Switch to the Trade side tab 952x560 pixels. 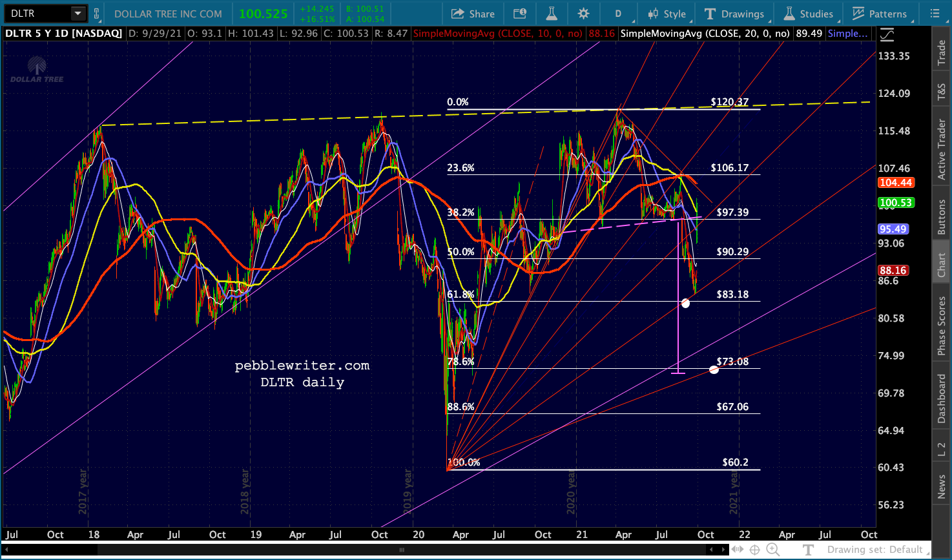[x=942, y=53]
